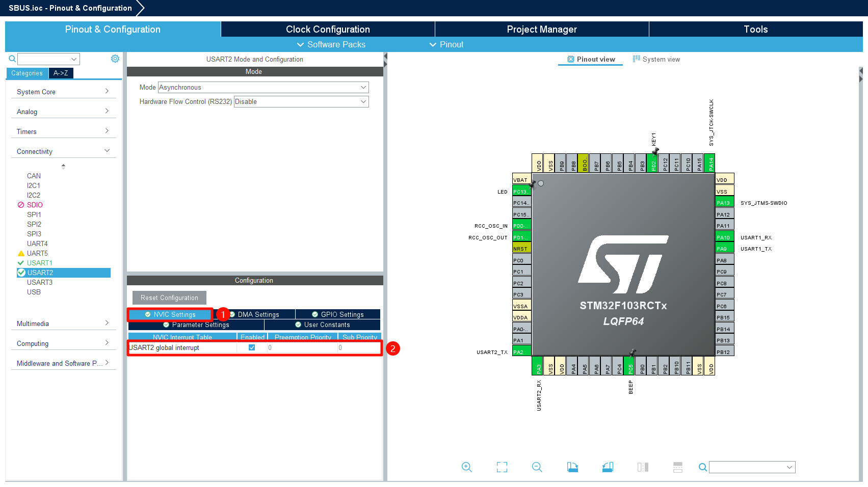Select the NRST pin
868x487 pixels.
coord(521,249)
